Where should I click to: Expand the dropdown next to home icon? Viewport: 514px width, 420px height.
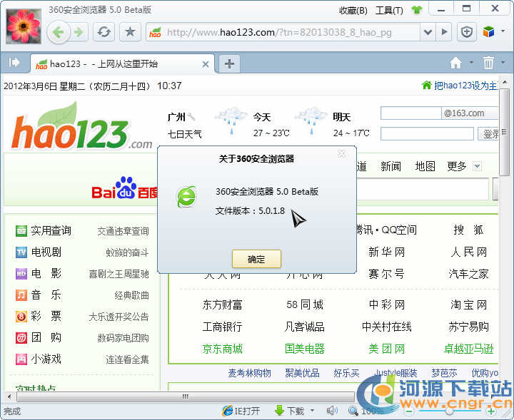[x=471, y=62]
